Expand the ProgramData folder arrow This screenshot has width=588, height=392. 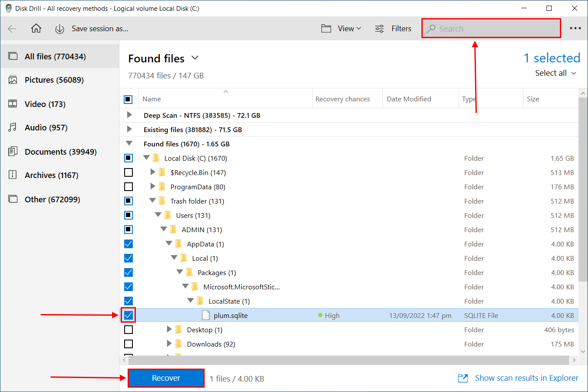point(152,187)
